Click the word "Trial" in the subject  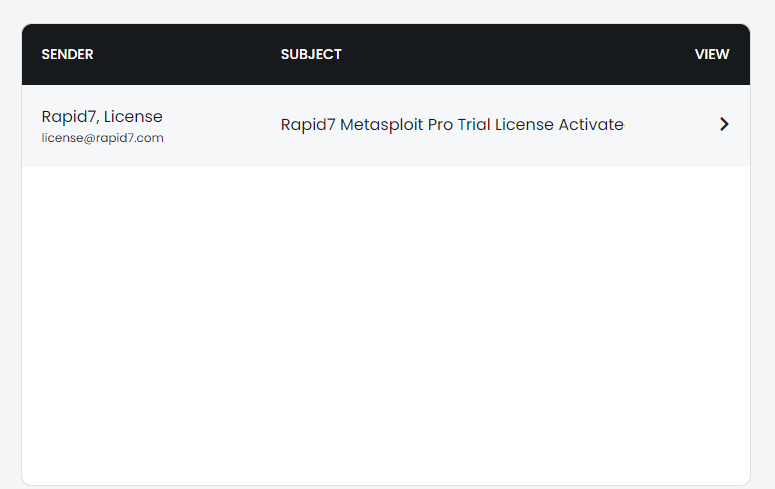click(x=474, y=125)
